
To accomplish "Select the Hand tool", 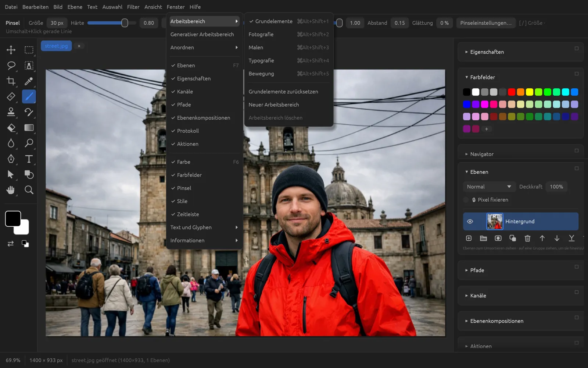I will 11,190.
